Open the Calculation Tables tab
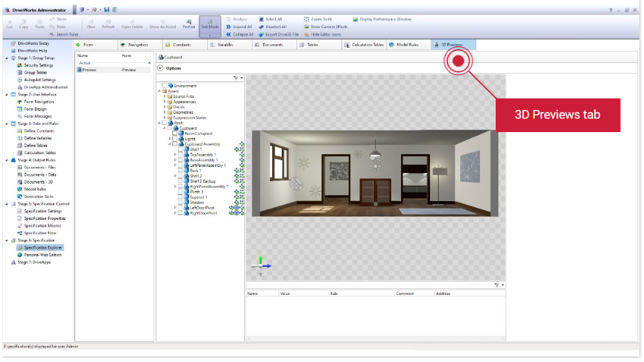The height and width of the screenshot is (362, 644). coord(364,45)
